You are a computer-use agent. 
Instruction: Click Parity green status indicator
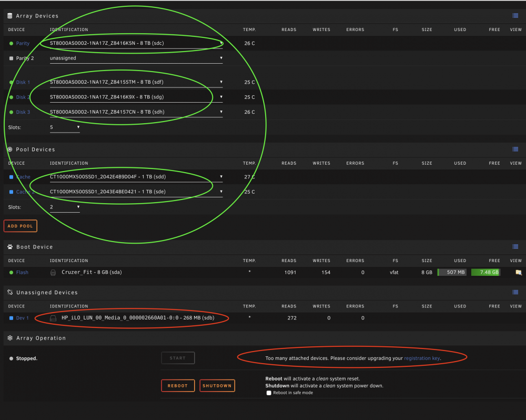click(x=11, y=43)
